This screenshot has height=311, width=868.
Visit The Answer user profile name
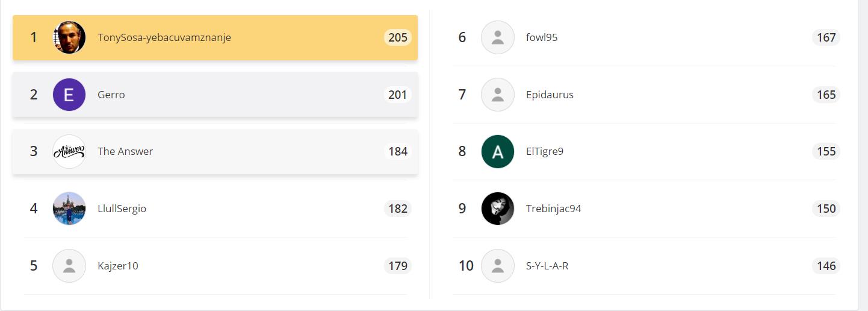tap(125, 151)
